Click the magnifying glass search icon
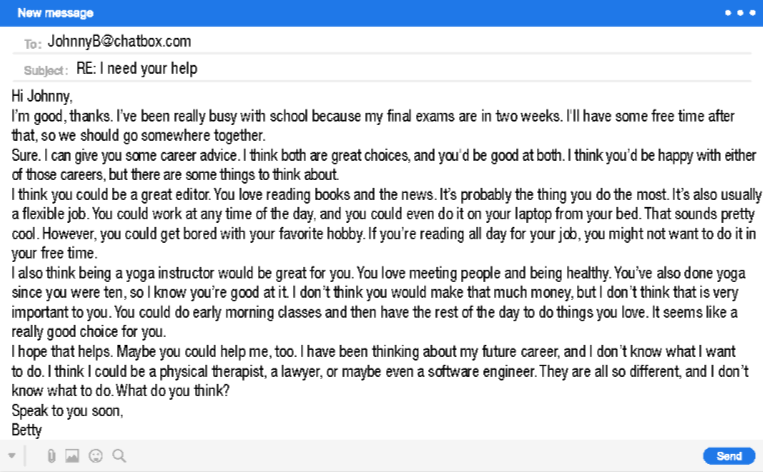This screenshot has width=763, height=472. click(119, 456)
